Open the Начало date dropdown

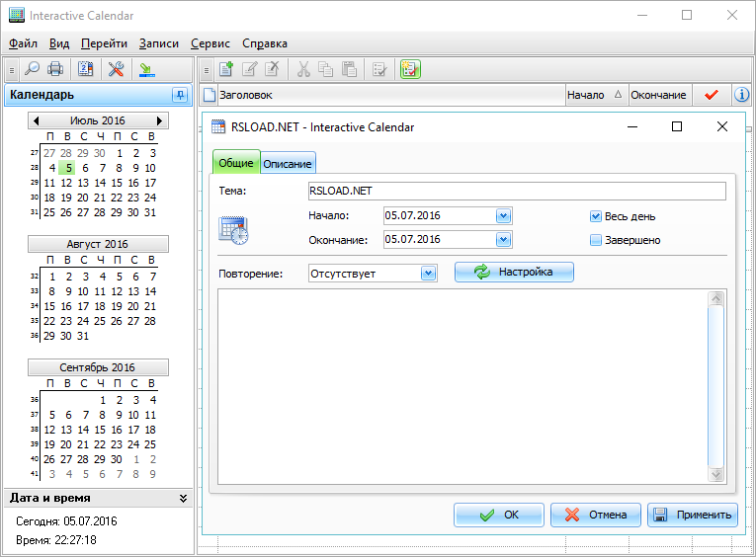point(503,215)
